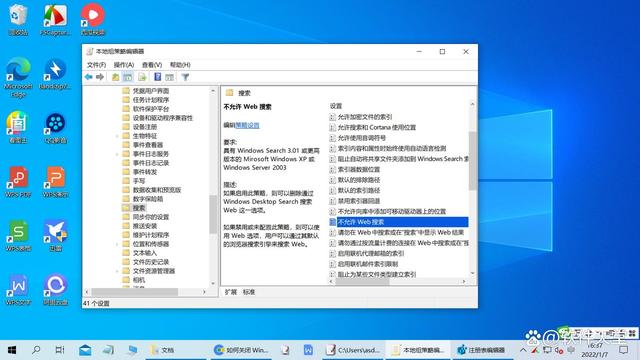Open the 帮助(H) menu
The width and height of the screenshot is (640, 360).
pyautogui.click(x=180, y=64)
